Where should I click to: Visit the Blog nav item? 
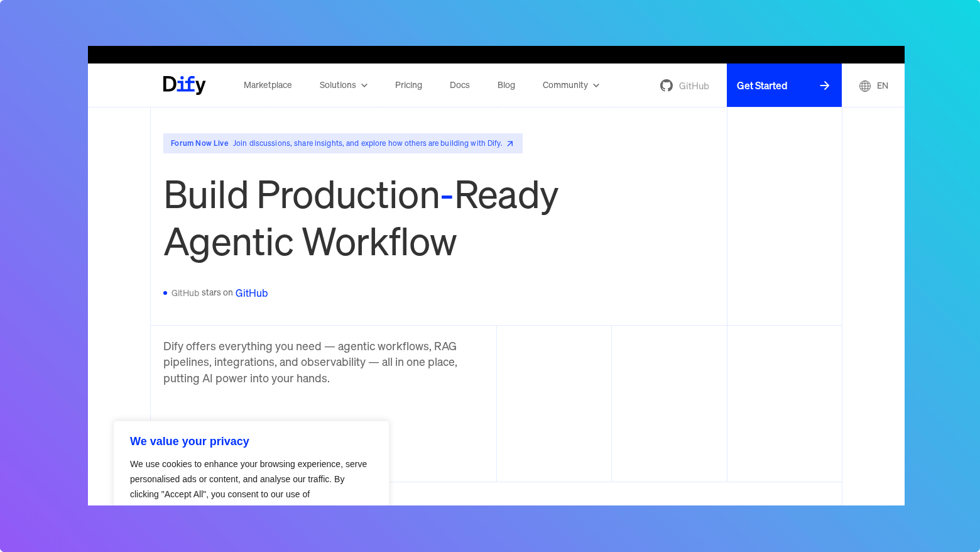[x=506, y=85]
